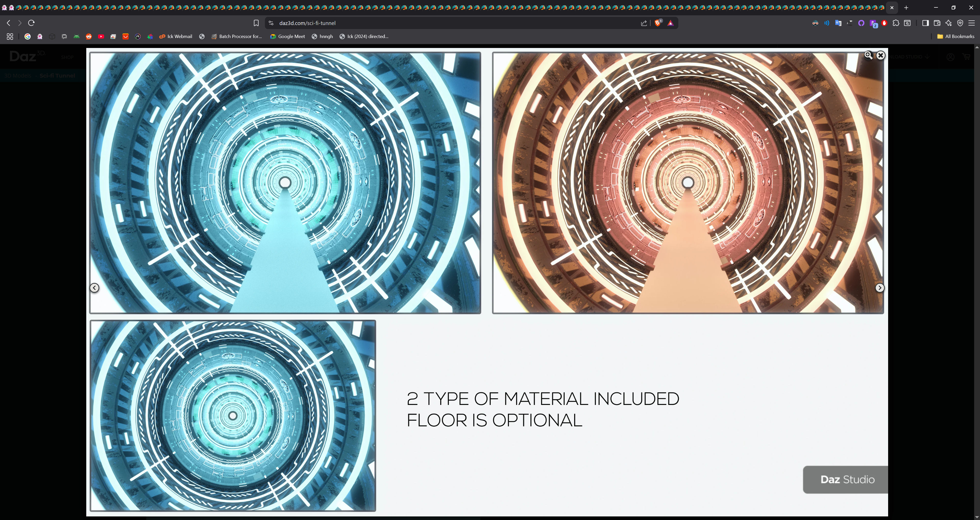Open Leo AI sparkle icon
Image resolution: width=980 pixels, height=520 pixels.
(948, 23)
